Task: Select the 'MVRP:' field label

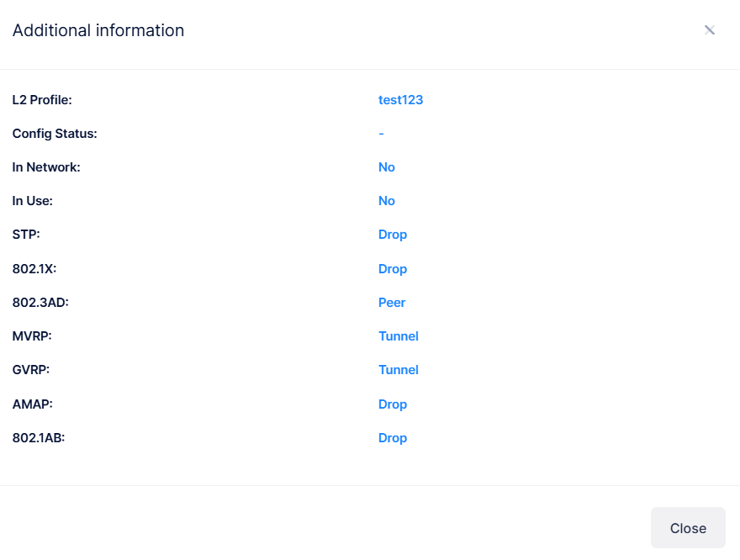Action: point(33,336)
